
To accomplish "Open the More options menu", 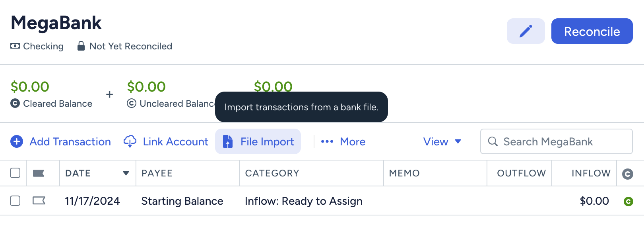I will pos(343,142).
